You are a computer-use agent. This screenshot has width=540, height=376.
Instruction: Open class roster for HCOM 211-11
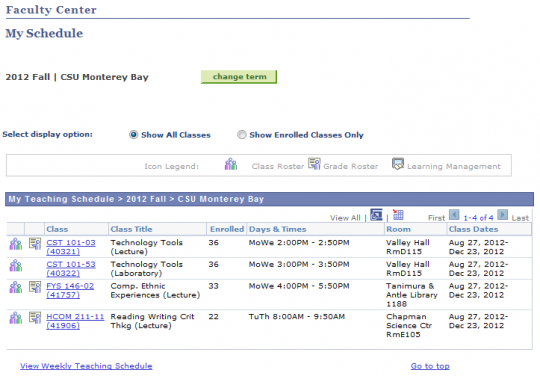15,318
